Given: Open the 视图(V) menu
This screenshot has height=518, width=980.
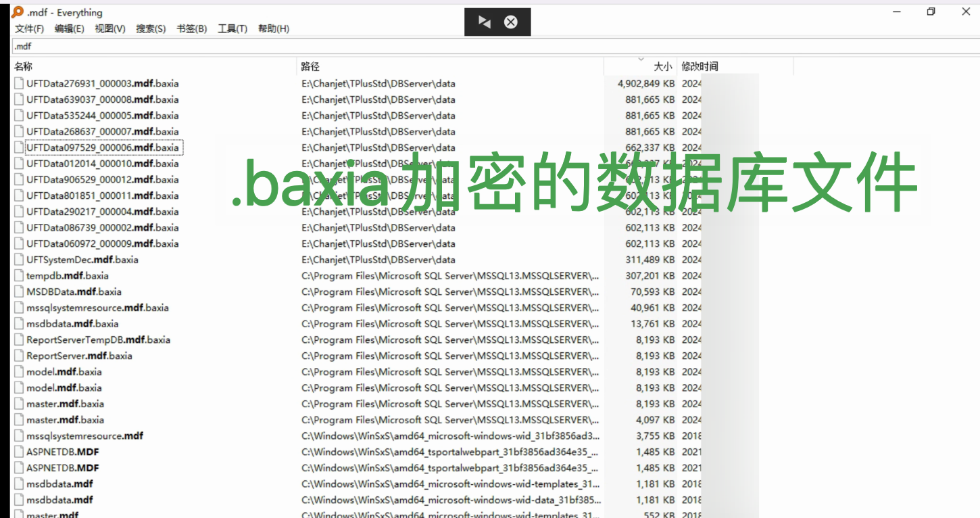Looking at the screenshot, I should [110, 29].
